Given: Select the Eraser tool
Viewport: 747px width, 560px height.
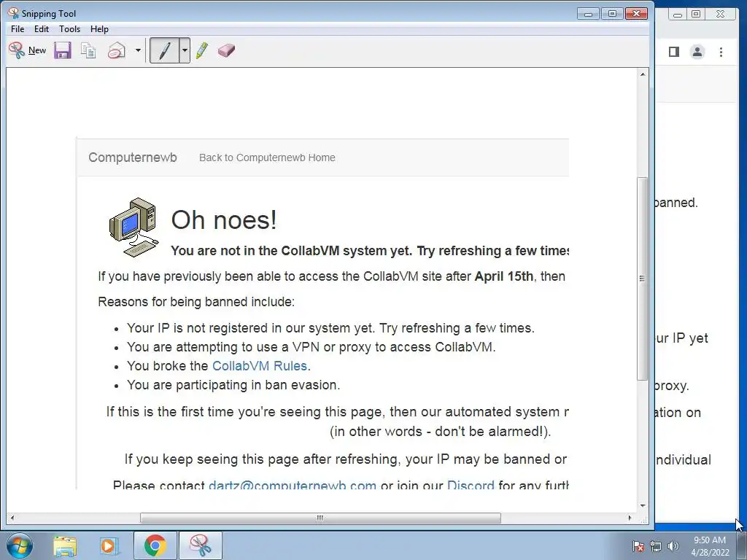Looking at the screenshot, I should pyautogui.click(x=226, y=50).
